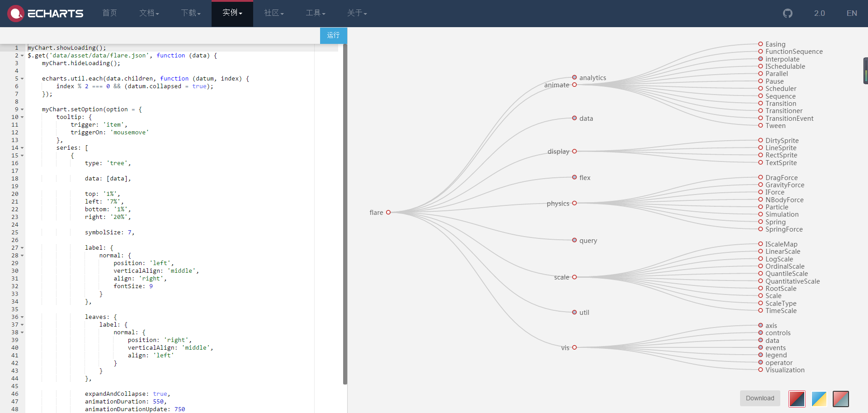Open the 实例 dropdown menu
868x413 pixels.
(232, 13)
